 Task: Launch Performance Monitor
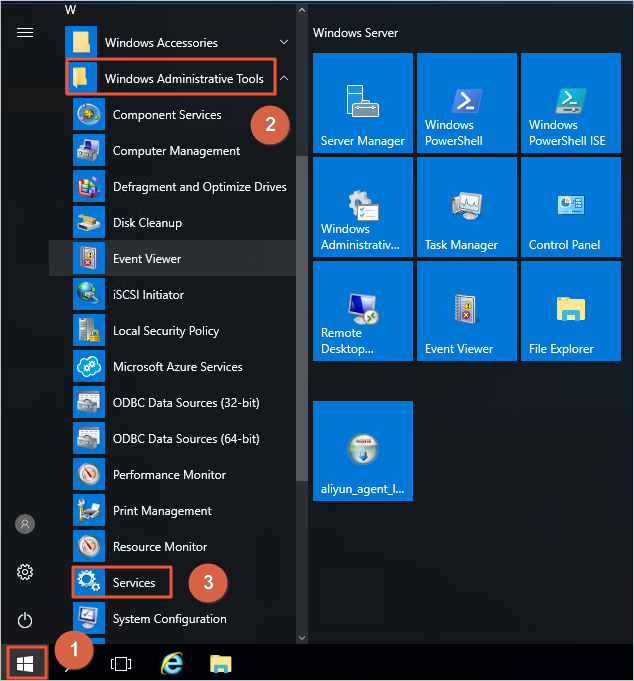(172, 475)
